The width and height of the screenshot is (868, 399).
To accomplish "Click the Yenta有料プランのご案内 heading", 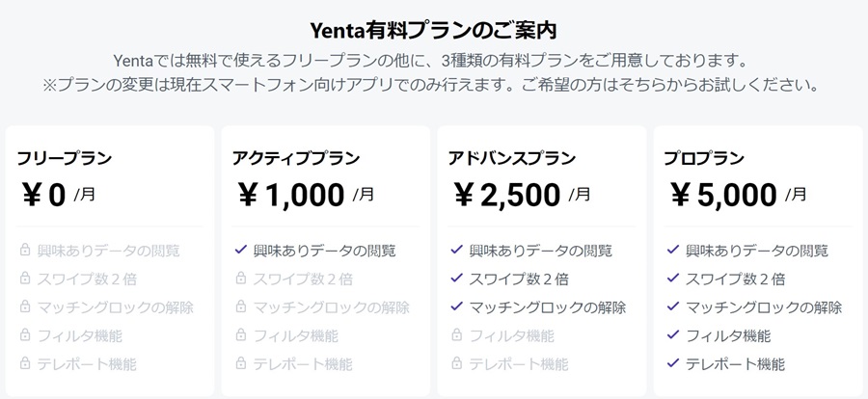I will pyautogui.click(x=433, y=31).
